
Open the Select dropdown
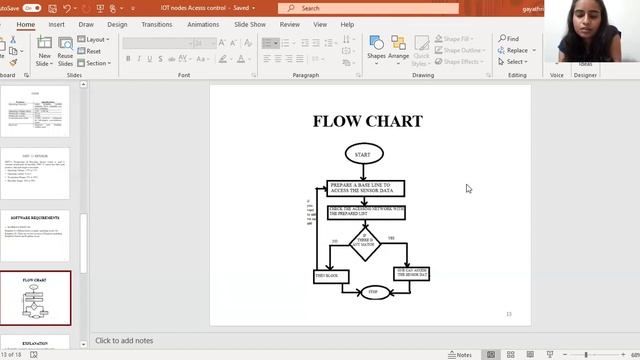click(x=513, y=62)
